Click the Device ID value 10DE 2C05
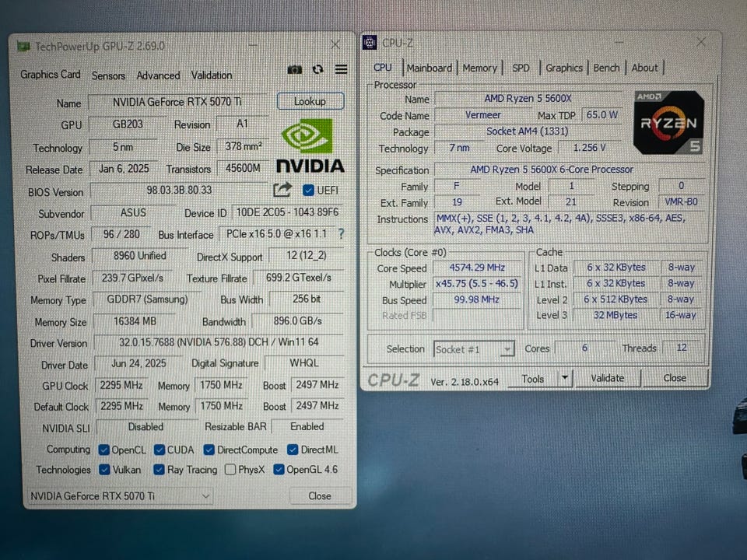 click(288, 212)
